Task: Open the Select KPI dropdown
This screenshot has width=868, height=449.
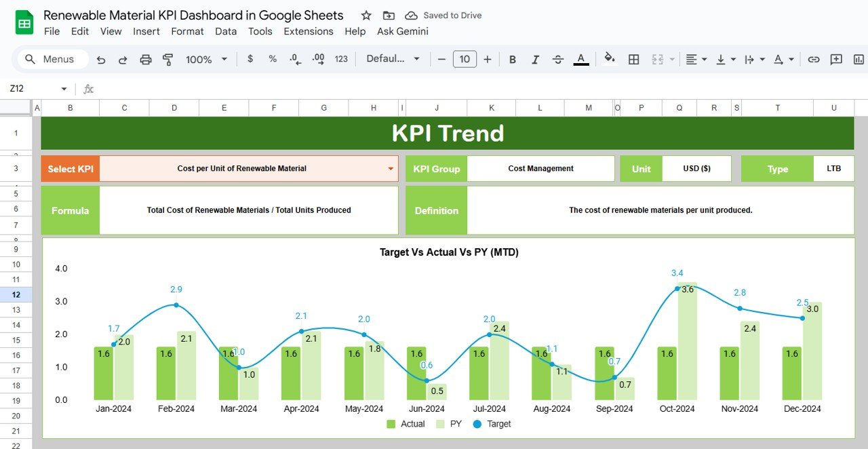Action: tap(391, 168)
